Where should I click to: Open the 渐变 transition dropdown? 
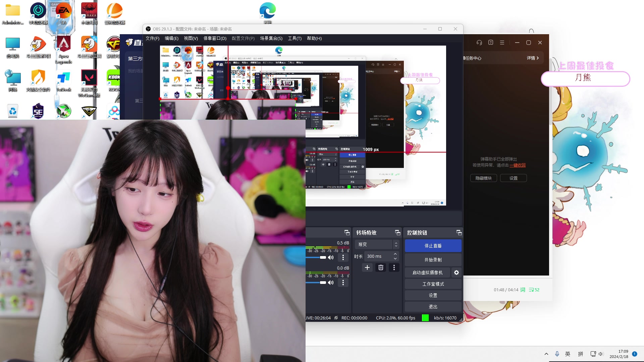coord(377,244)
